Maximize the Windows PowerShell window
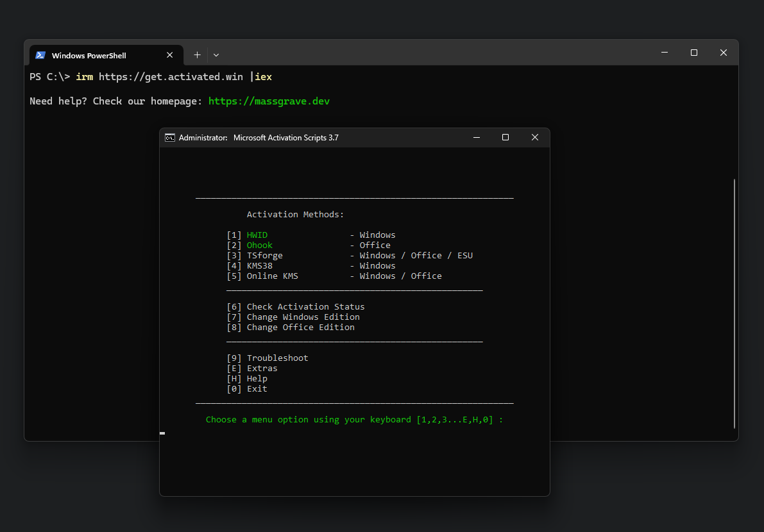Image resolution: width=764 pixels, height=532 pixels. 694,53
